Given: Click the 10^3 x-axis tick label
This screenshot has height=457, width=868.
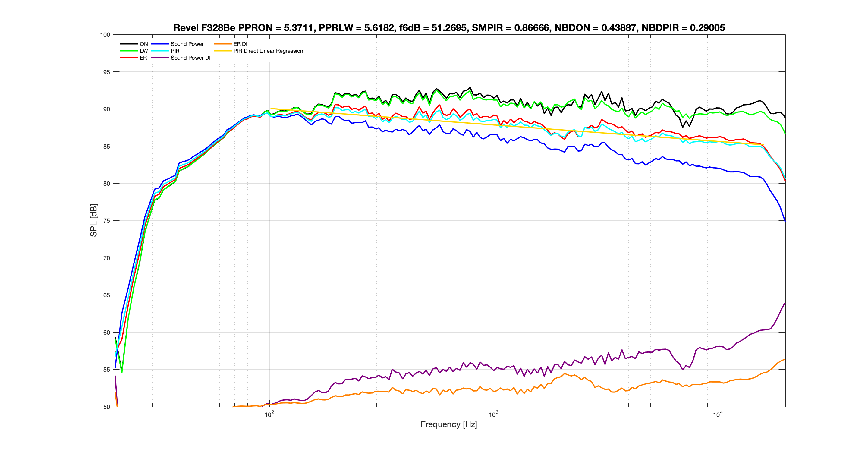Looking at the screenshot, I should 494,414.
